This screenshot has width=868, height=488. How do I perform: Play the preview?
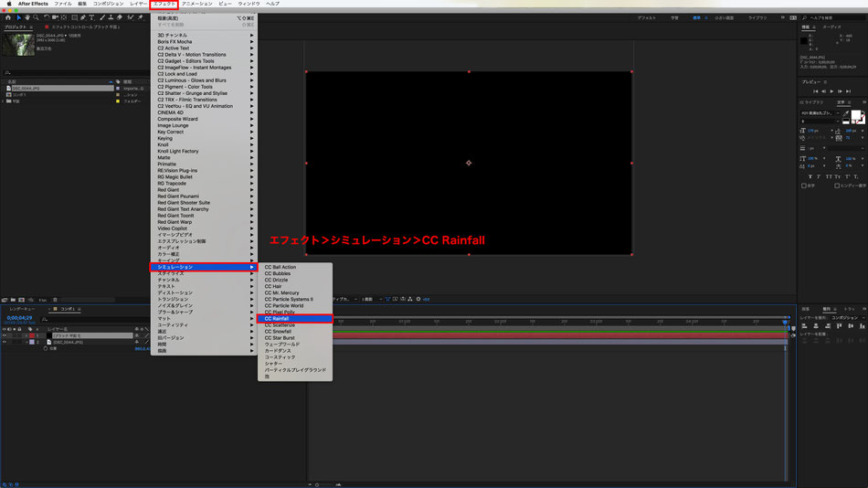coord(831,91)
